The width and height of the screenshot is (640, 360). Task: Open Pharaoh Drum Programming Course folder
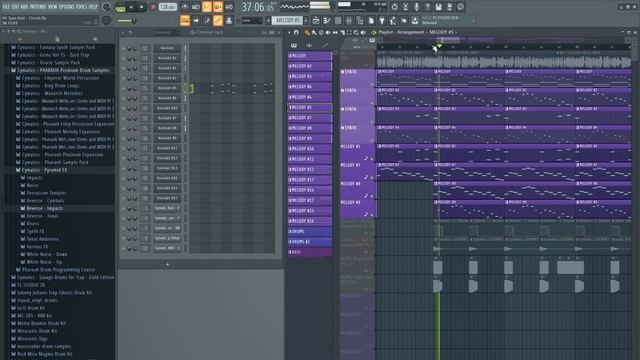58,270
